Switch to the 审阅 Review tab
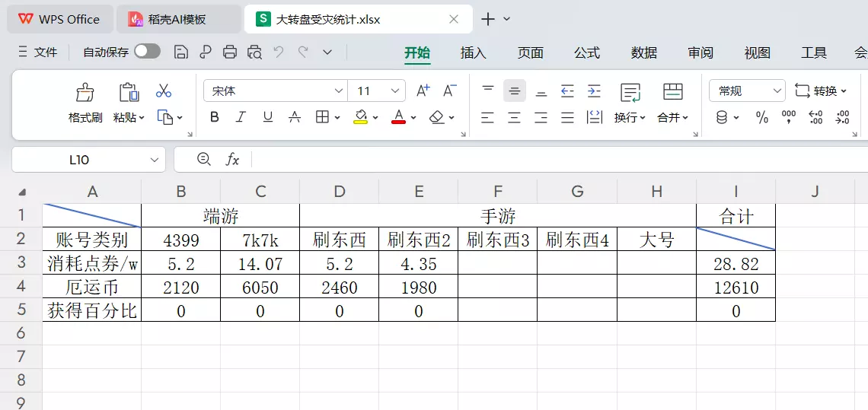Image resolution: width=868 pixels, height=410 pixels. [x=700, y=52]
